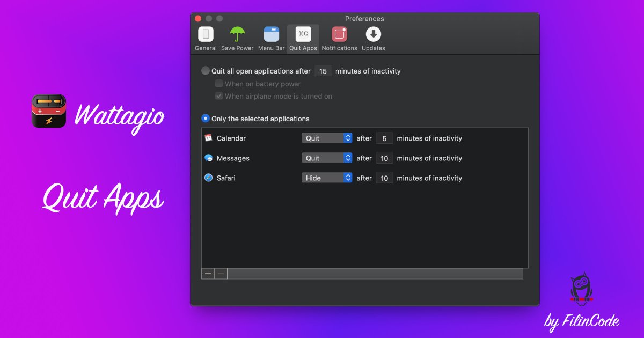Screen dimensions: 644x338
Task: Remove selected application with minus button
Action: (x=221, y=274)
